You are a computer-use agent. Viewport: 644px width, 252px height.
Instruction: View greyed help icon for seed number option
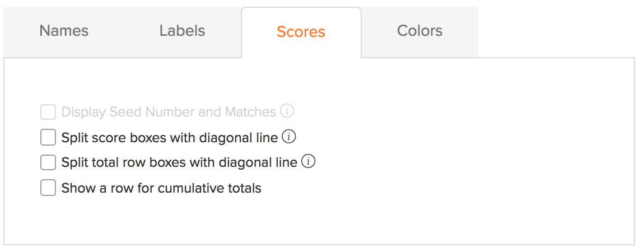coord(287,111)
